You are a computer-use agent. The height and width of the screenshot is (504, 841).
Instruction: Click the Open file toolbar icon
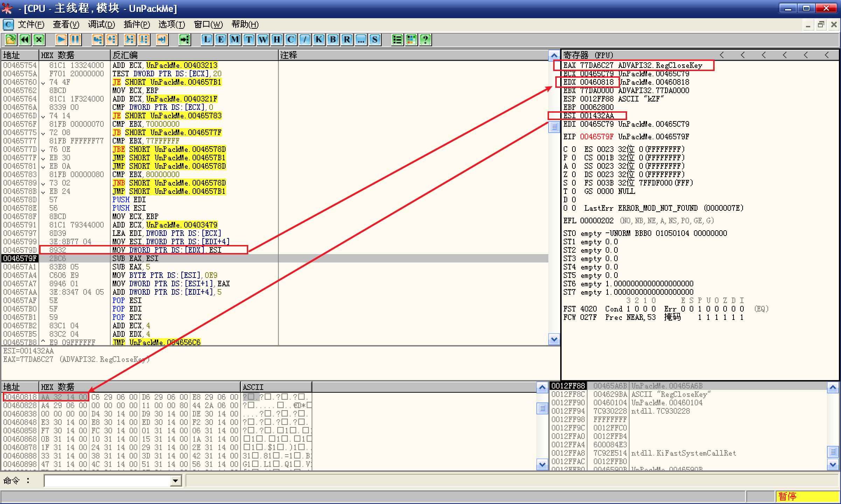tap(11, 39)
